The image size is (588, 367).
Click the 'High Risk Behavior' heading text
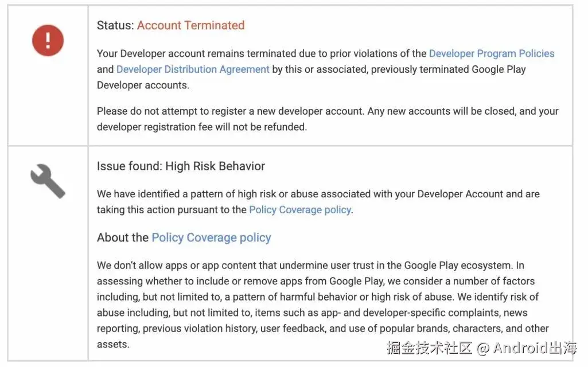click(x=215, y=166)
